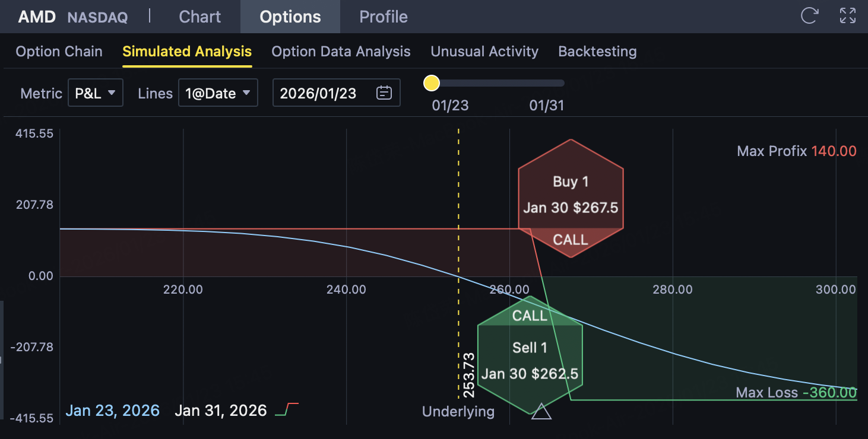Click the Jan 31 legend line icon

[287, 409]
